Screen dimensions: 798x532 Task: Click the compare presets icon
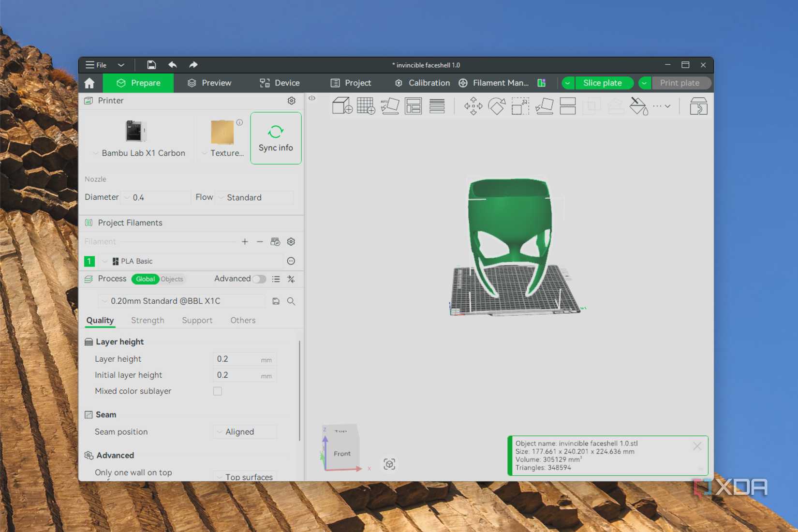click(x=291, y=279)
